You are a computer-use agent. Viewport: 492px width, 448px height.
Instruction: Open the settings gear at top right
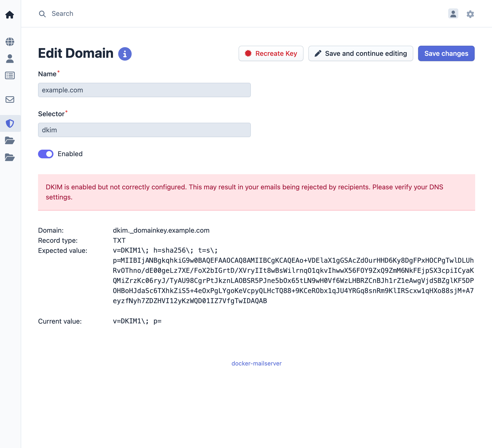coord(470,14)
